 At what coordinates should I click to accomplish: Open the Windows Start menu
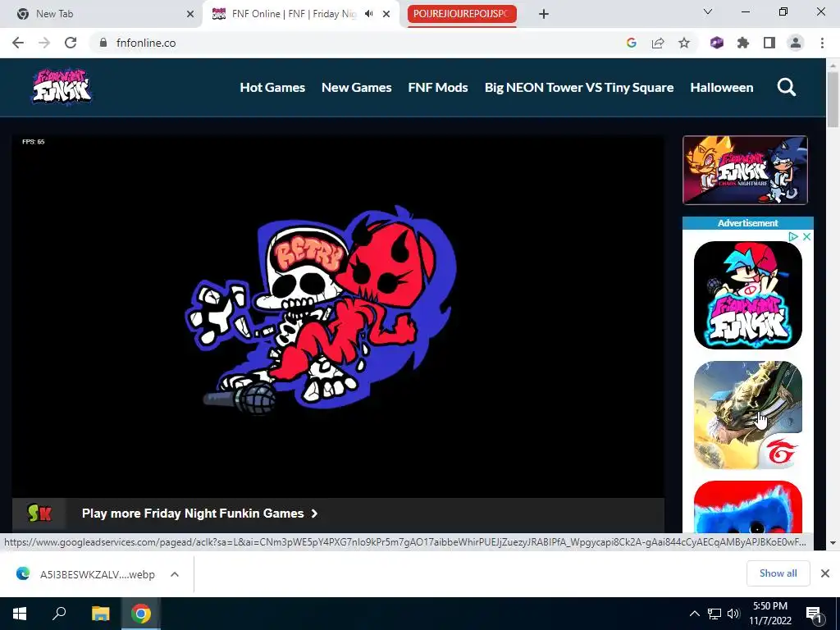coord(20,614)
